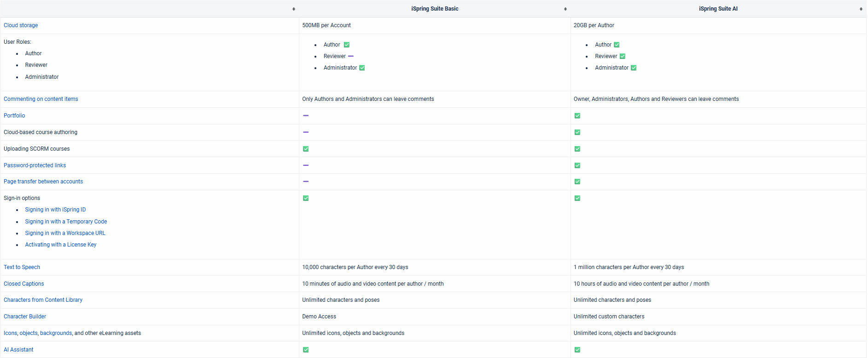The width and height of the screenshot is (868, 358).
Task: Click the Reviewer dash icon in Suite Basic
Action: point(351,56)
